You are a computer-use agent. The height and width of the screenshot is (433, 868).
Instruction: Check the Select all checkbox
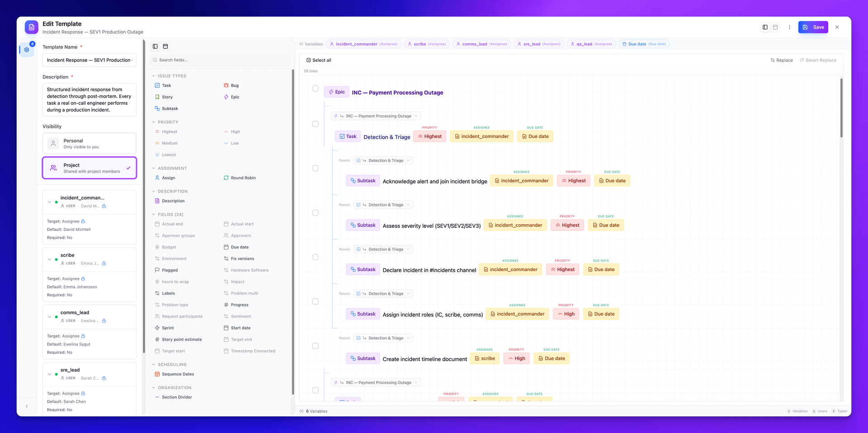(308, 60)
